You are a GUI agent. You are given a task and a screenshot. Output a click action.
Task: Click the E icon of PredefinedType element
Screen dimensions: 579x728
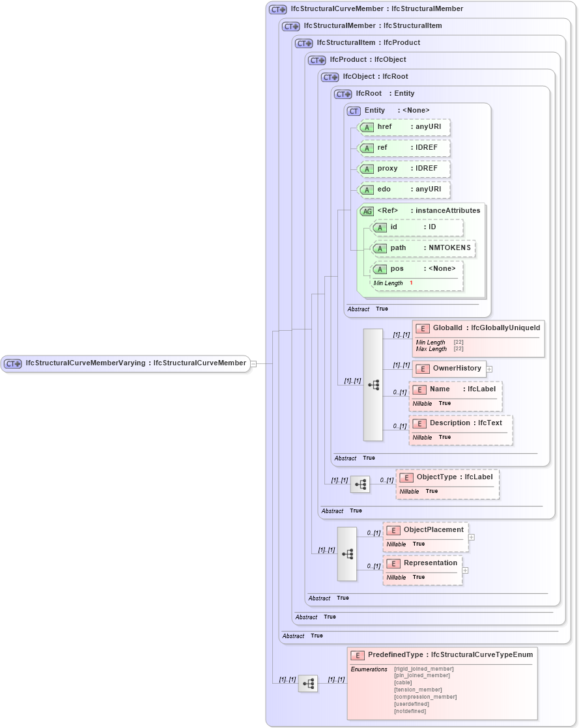pyautogui.click(x=356, y=654)
